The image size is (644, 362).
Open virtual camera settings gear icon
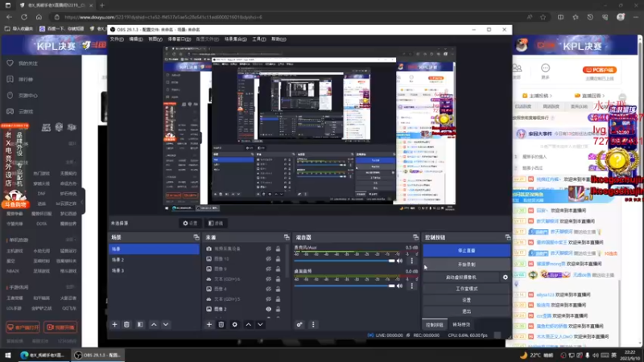[506, 278]
